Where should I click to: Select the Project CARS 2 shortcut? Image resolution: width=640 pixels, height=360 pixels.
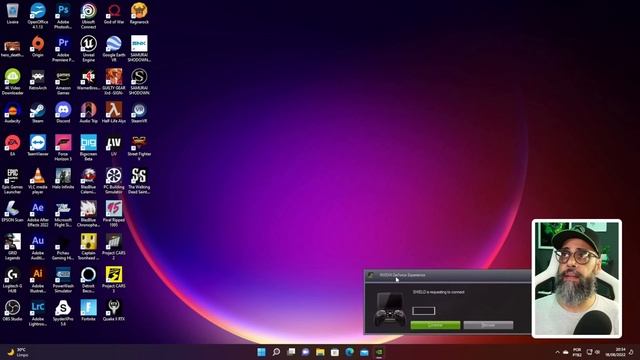[114, 247]
